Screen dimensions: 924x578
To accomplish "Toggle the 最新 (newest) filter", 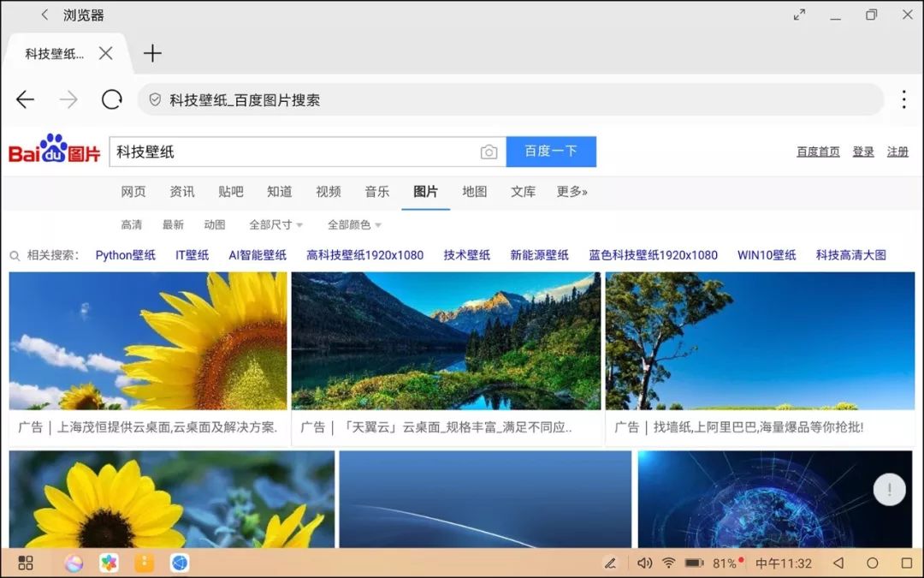I will click(x=172, y=223).
